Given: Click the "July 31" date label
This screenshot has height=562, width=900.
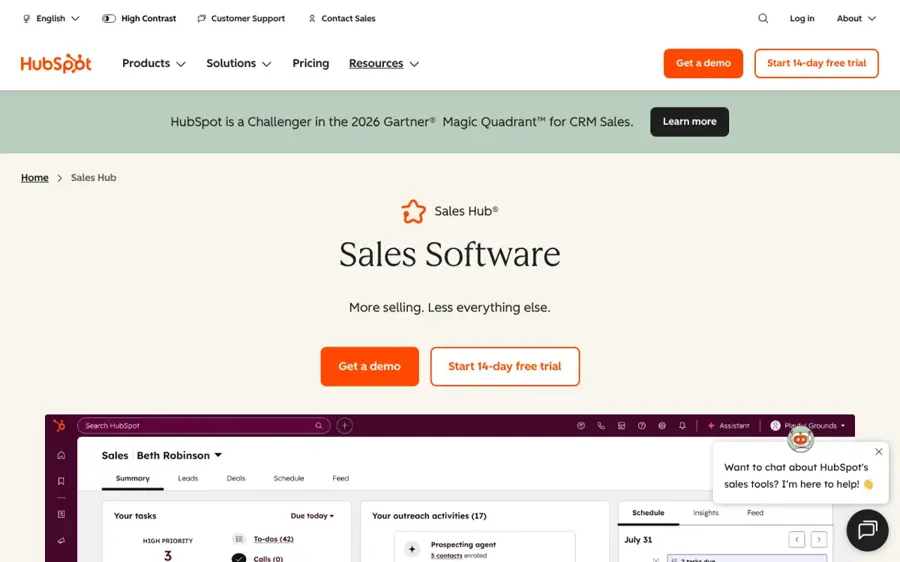Looking at the screenshot, I should click(638, 540).
